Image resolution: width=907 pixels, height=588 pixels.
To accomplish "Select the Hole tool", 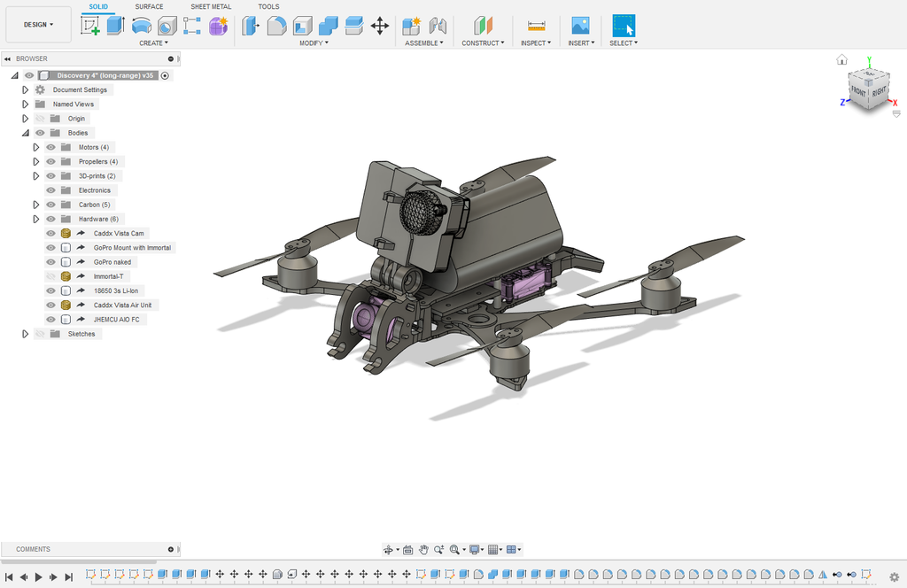I will click(x=167, y=26).
